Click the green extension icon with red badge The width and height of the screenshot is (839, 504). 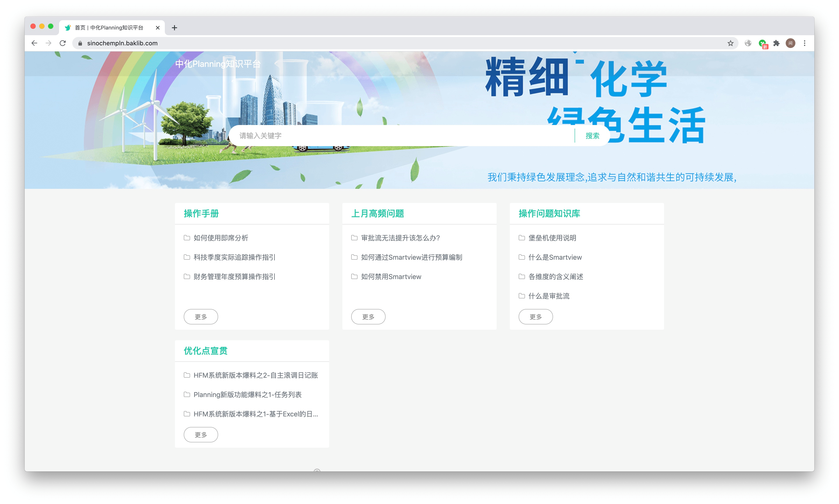tap(763, 44)
